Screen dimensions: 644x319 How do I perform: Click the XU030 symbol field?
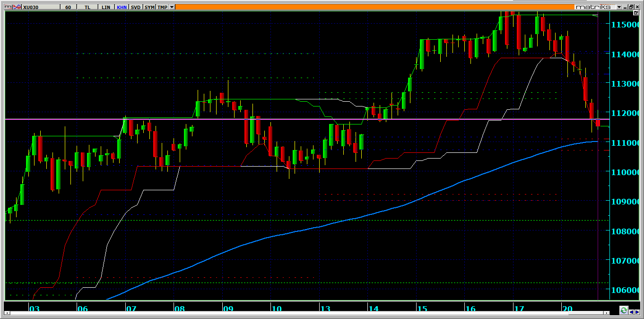(x=42, y=7)
